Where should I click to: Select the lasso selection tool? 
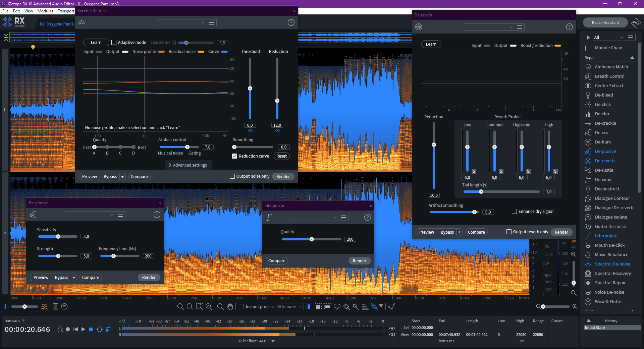[337, 306]
